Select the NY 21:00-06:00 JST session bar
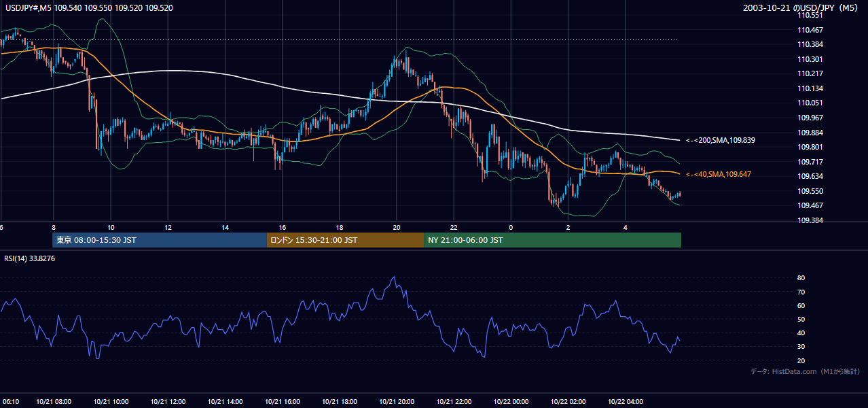This screenshot has width=868, height=408. click(x=553, y=240)
